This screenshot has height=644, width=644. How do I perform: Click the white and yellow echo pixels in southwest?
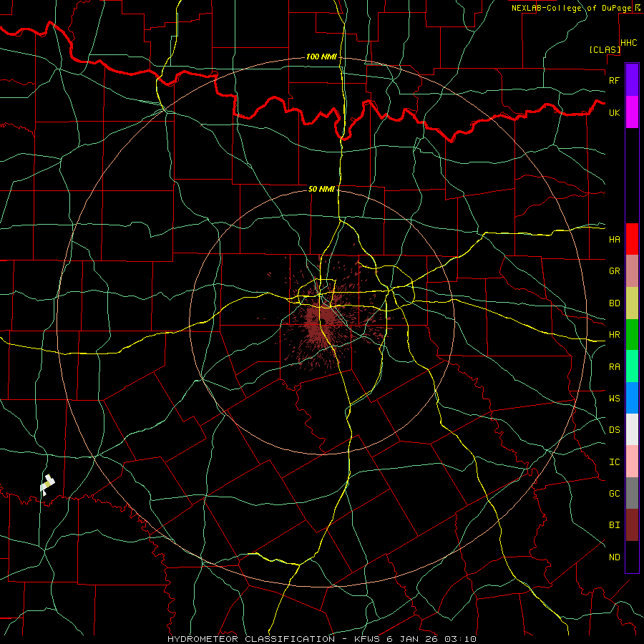(48, 484)
